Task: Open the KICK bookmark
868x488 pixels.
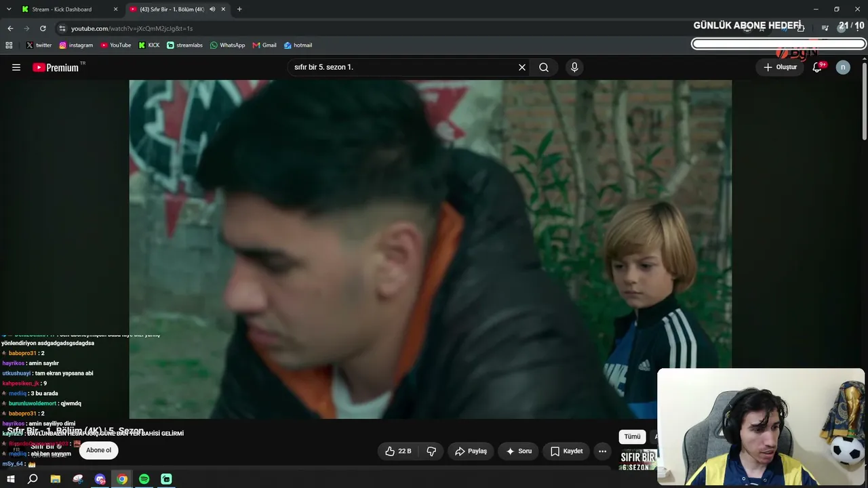Action: (x=149, y=45)
